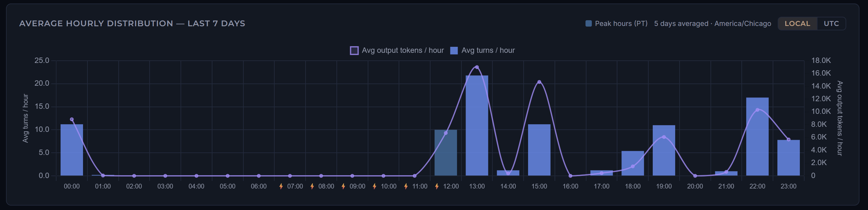Click the 02:00 x-axis label
868x210 pixels.
coord(134,186)
